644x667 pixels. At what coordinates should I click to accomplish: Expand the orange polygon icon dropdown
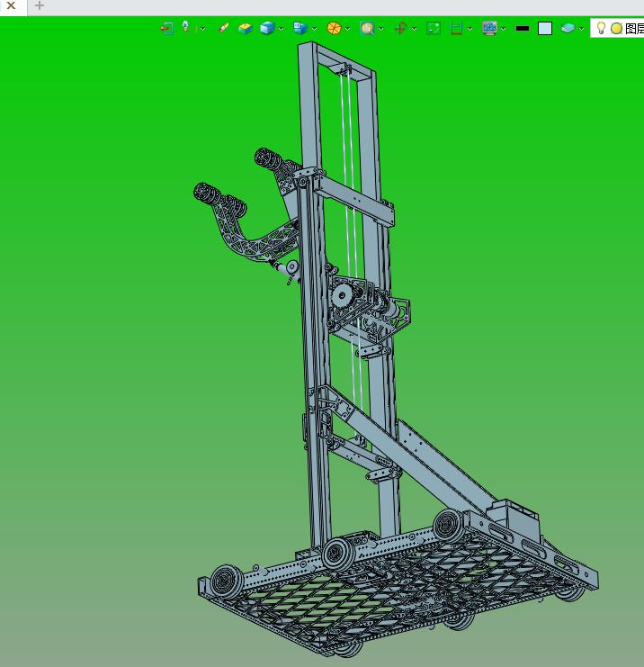tap(348, 29)
